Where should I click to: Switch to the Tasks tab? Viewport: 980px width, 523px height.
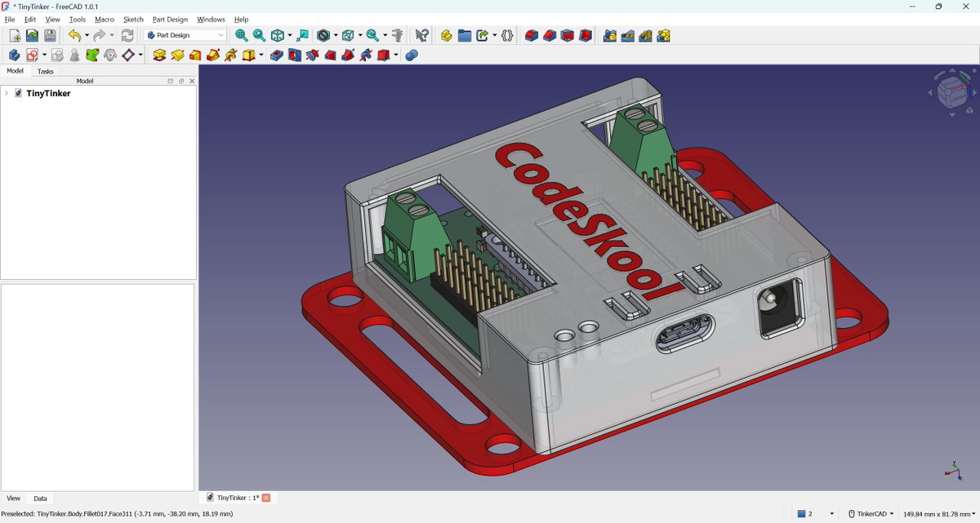46,71
